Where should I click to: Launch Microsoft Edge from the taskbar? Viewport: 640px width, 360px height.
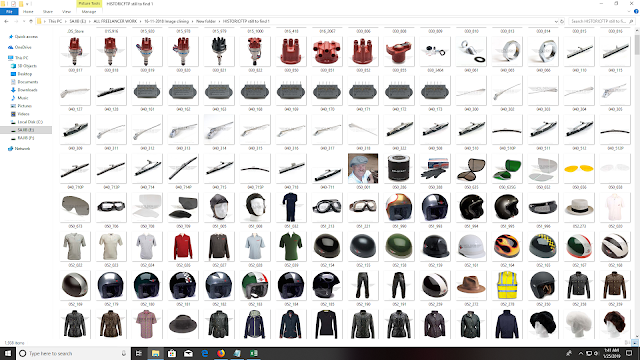(204, 353)
